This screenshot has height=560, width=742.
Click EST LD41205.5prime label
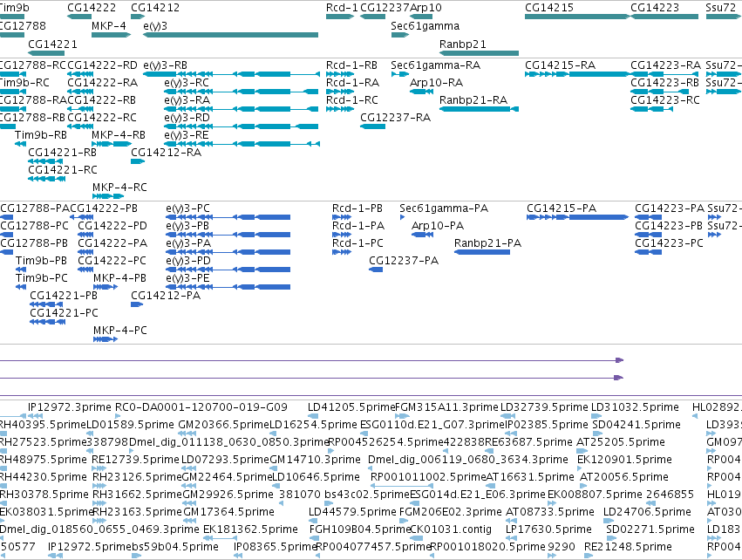pos(351,407)
